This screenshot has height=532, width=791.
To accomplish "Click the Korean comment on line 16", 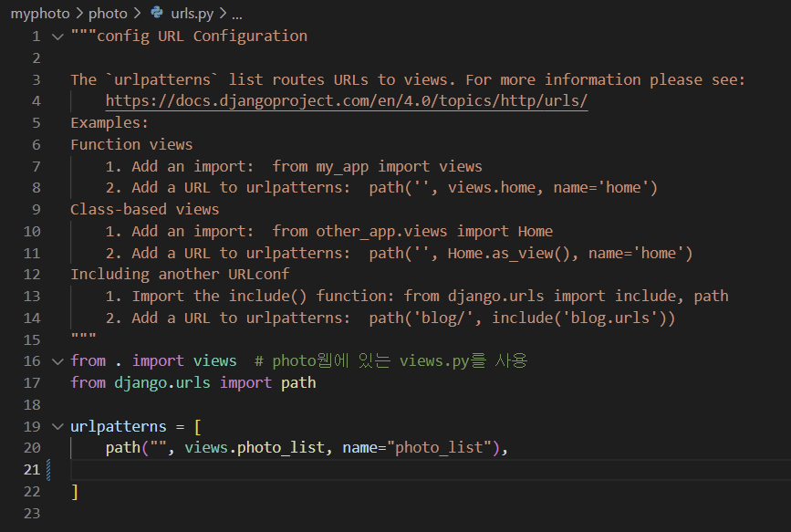I will click(391, 360).
